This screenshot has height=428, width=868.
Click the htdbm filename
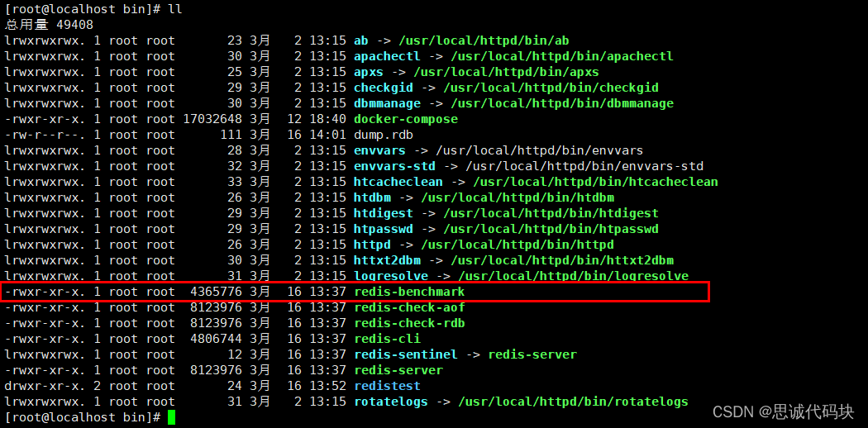(x=372, y=197)
